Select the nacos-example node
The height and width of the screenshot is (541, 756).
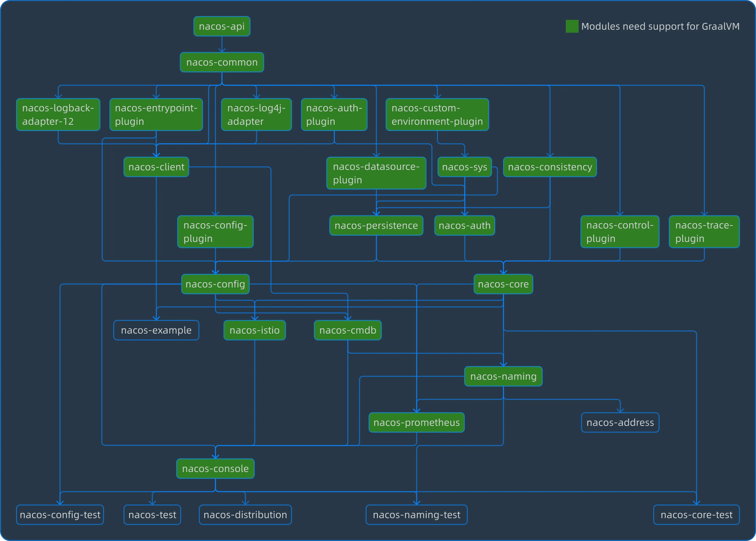coord(156,330)
